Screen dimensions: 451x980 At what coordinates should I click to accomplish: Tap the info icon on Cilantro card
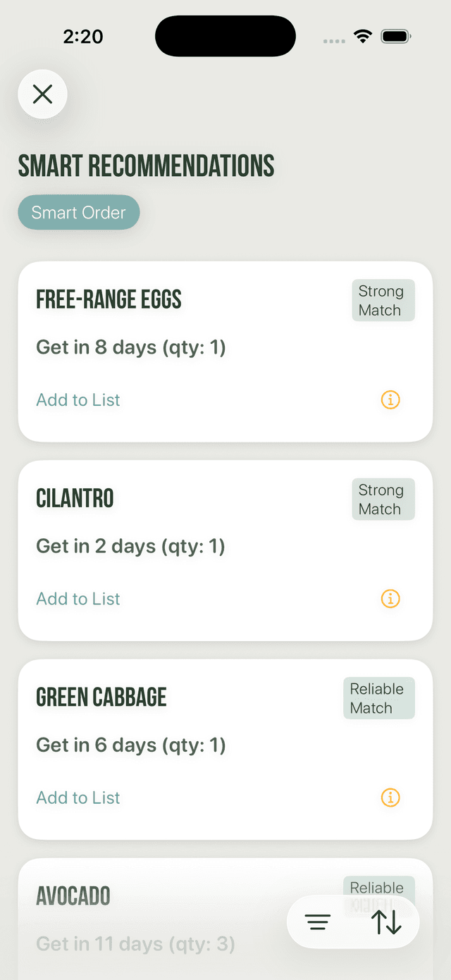click(390, 598)
